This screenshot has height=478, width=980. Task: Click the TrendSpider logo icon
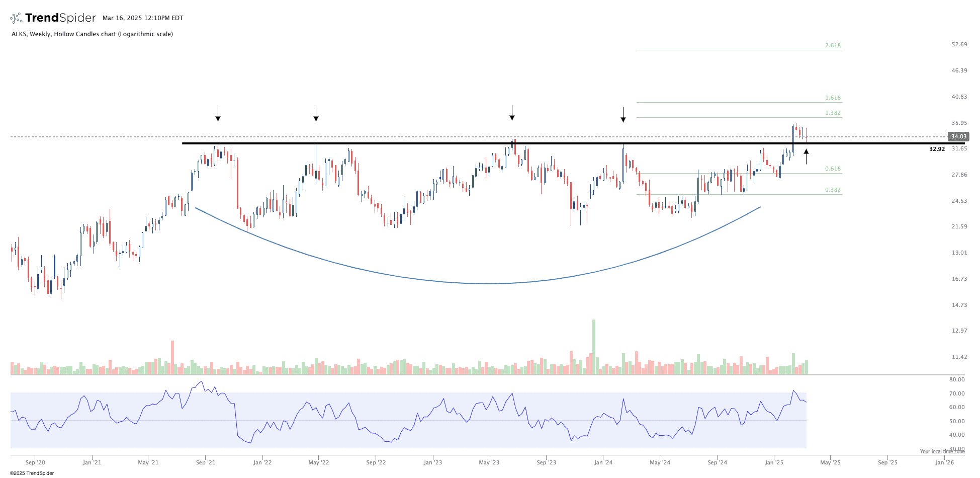16,18
